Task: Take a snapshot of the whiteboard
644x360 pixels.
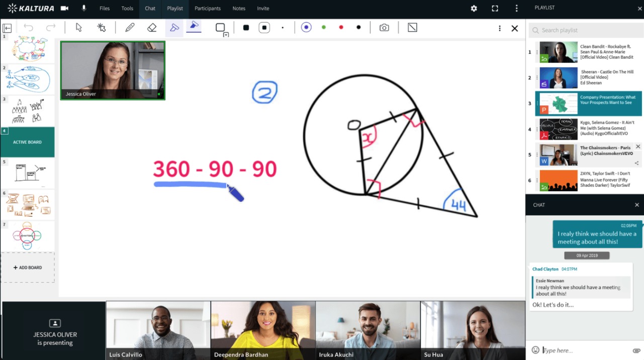Action: pyautogui.click(x=384, y=28)
